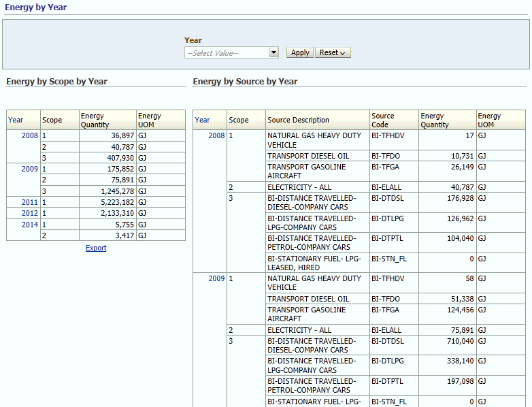Open year 2008 in Scope table
The width and height of the screenshot is (532, 407).
(x=30, y=135)
